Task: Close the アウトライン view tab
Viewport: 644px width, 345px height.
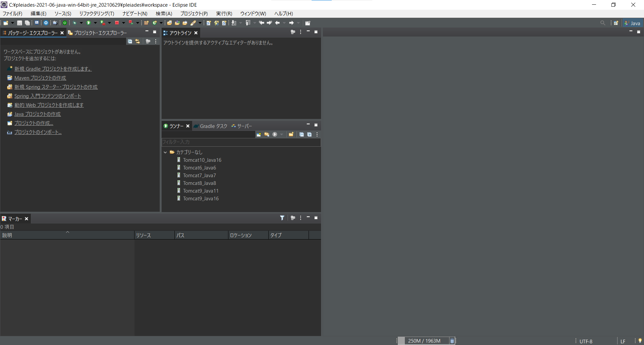Action: click(x=196, y=33)
